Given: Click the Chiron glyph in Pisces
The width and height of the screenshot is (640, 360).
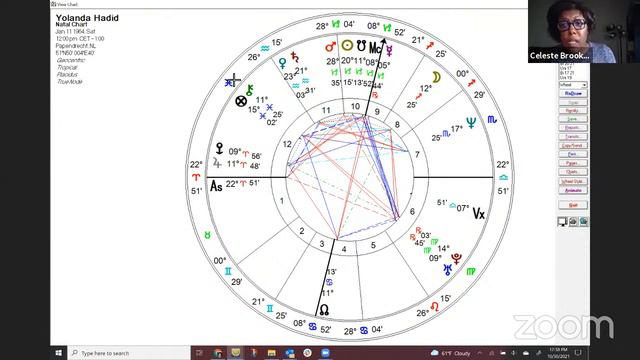Looking at the screenshot, I should tap(250, 90).
